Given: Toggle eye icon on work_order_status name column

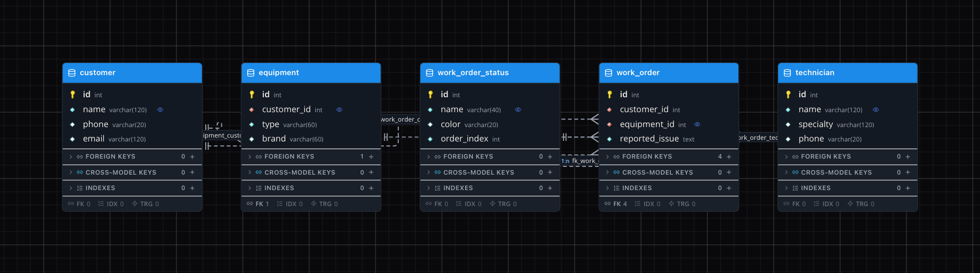Looking at the screenshot, I should [x=518, y=110].
